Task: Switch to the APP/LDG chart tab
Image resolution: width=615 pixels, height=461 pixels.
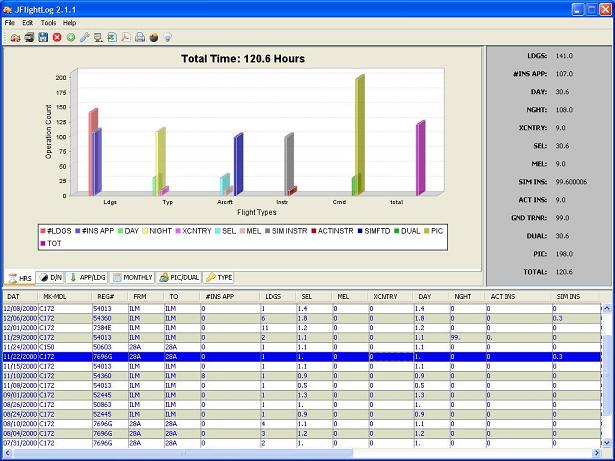Action: click(x=88, y=277)
